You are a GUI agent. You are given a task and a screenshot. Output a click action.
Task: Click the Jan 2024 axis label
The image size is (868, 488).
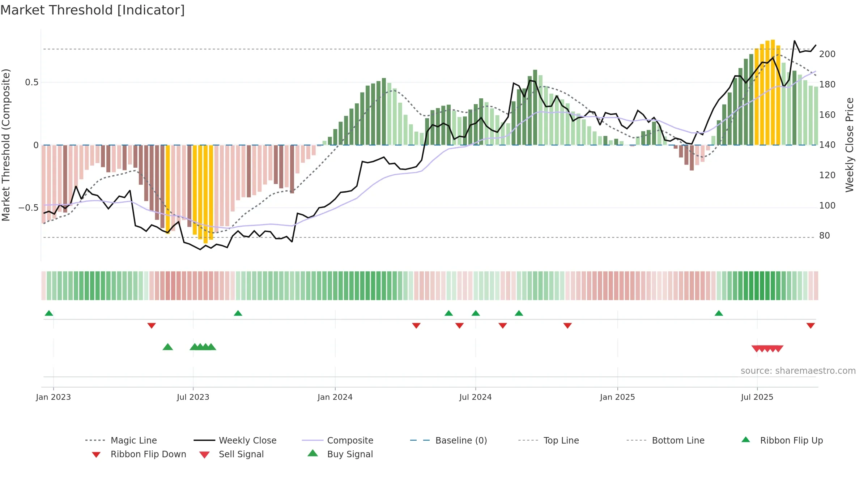[x=335, y=397]
